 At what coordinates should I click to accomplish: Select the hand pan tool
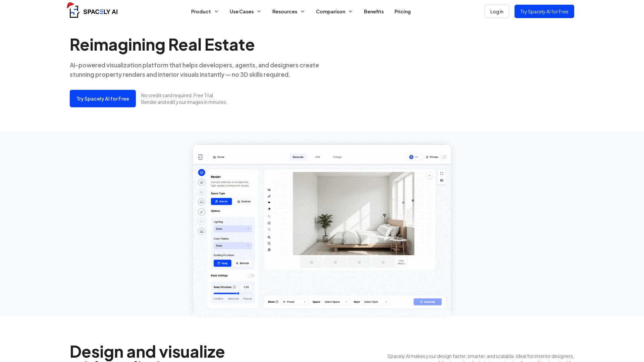[x=269, y=250]
